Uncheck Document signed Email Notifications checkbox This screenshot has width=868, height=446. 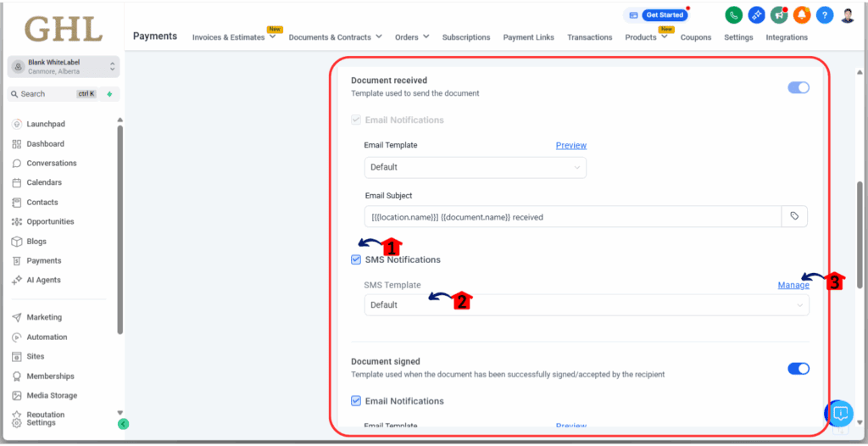tap(356, 400)
